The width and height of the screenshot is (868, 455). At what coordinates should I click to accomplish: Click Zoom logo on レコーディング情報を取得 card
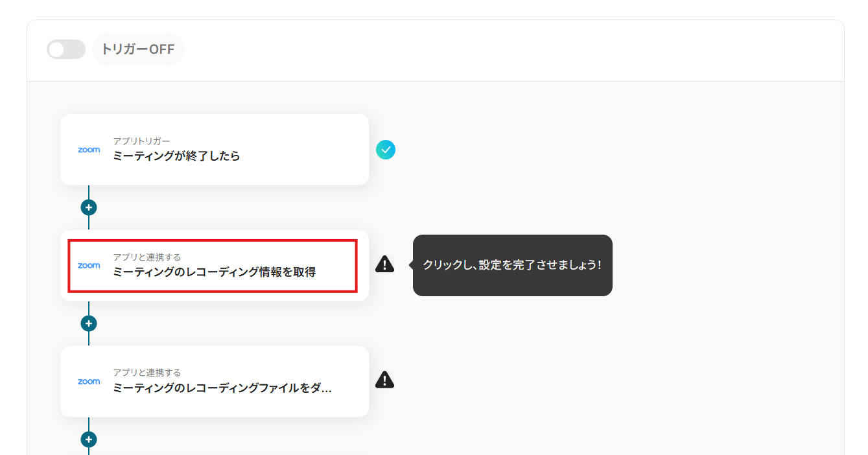89,266
